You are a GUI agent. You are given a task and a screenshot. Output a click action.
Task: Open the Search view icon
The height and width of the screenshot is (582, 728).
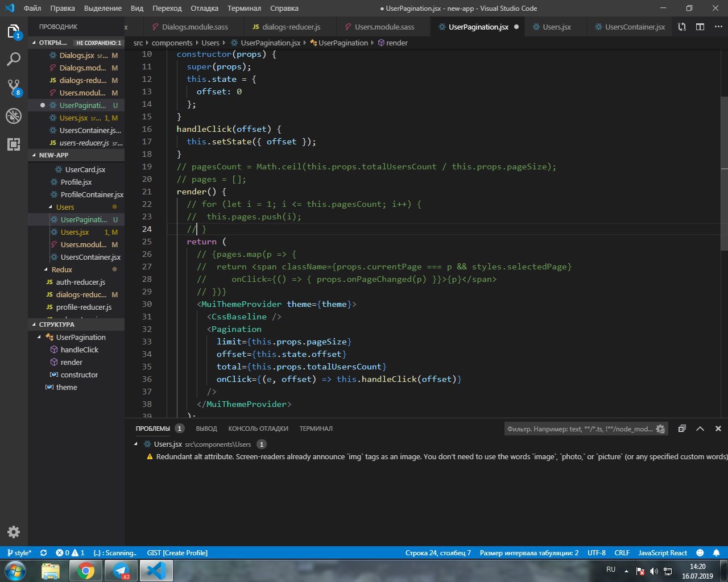pos(14,59)
